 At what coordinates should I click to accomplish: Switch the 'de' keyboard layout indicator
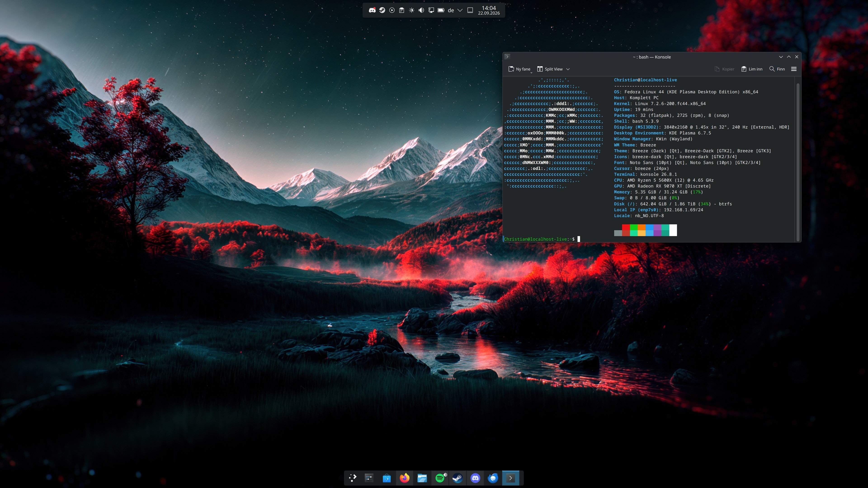pyautogui.click(x=451, y=10)
